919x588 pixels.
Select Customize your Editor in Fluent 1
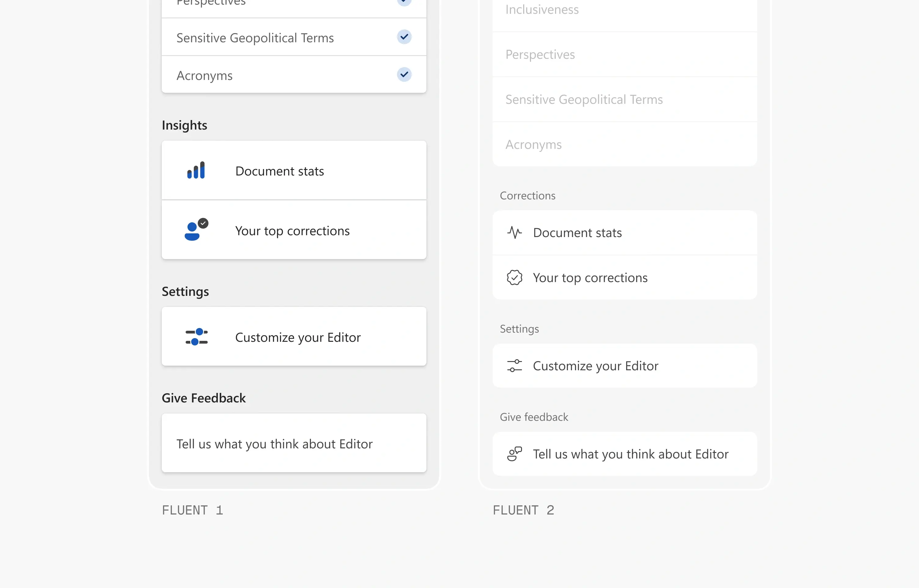click(298, 337)
